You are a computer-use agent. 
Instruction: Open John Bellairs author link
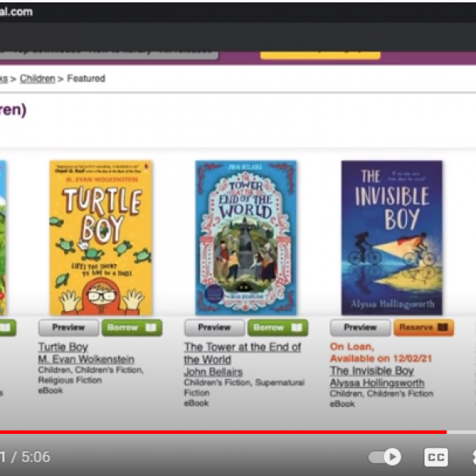[x=213, y=372]
